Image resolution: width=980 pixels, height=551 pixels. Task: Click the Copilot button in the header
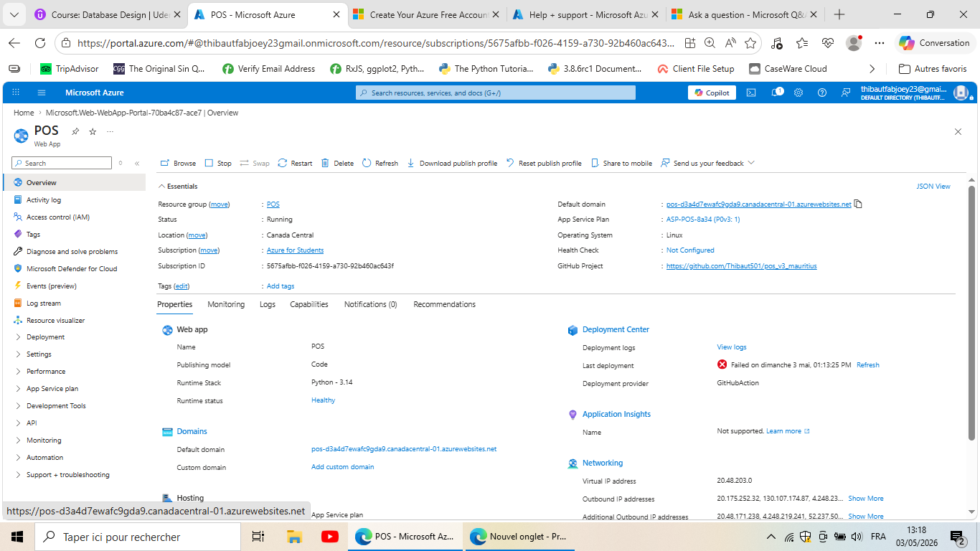point(712,93)
